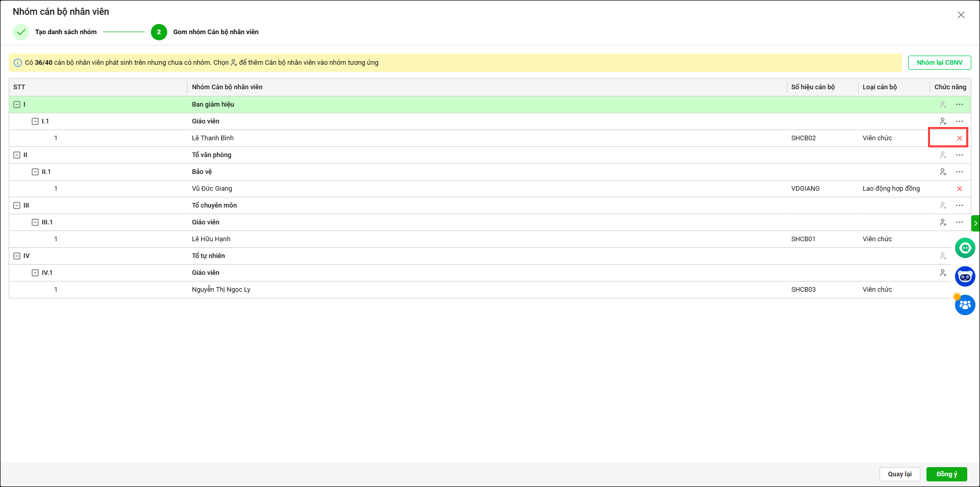The height and width of the screenshot is (487, 980).
Task: Click the Quay lại button
Action: [x=899, y=474]
